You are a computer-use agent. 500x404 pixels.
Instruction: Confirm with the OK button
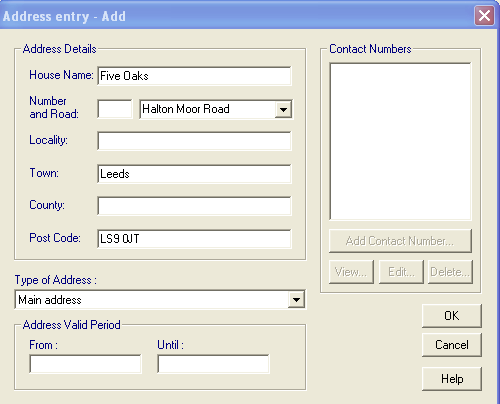coord(452,316)
